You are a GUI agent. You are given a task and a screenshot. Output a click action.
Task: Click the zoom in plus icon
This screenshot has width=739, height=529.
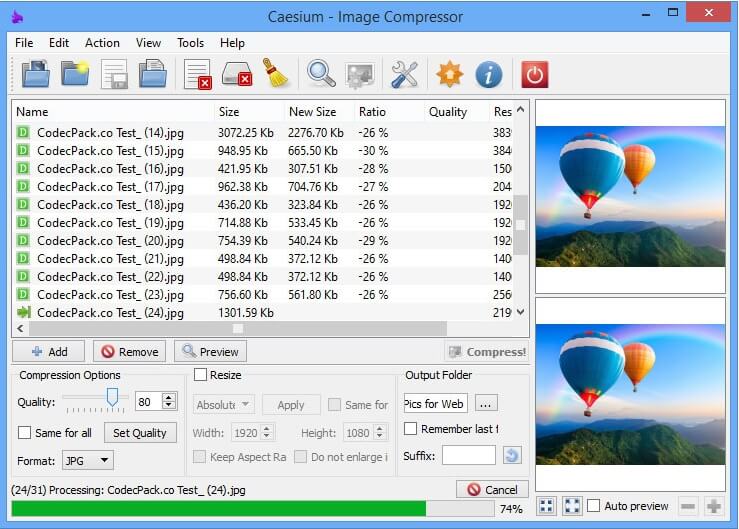714,506
